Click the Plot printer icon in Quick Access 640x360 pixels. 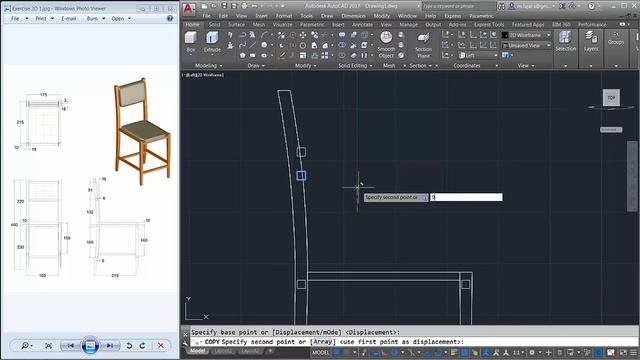244,6
